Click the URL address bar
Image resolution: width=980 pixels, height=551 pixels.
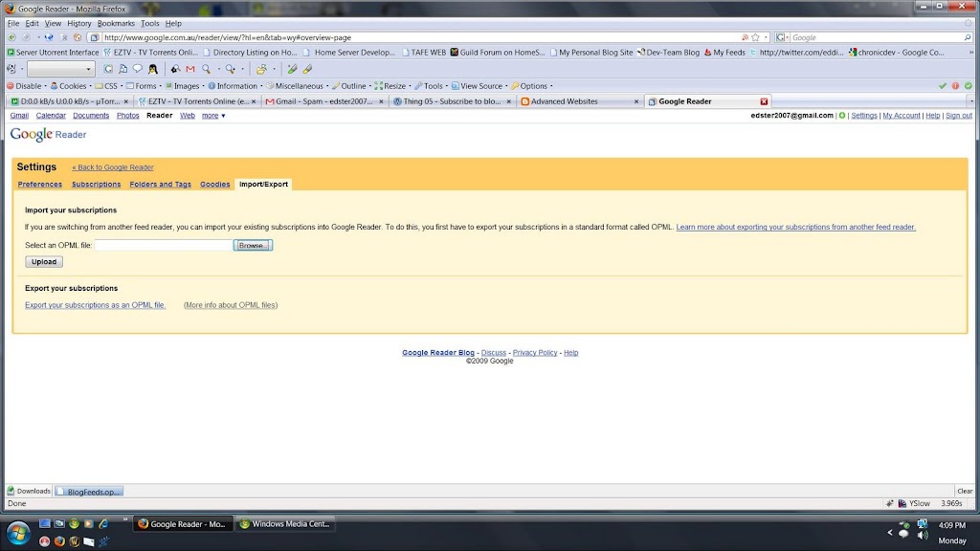pos(421,37)
